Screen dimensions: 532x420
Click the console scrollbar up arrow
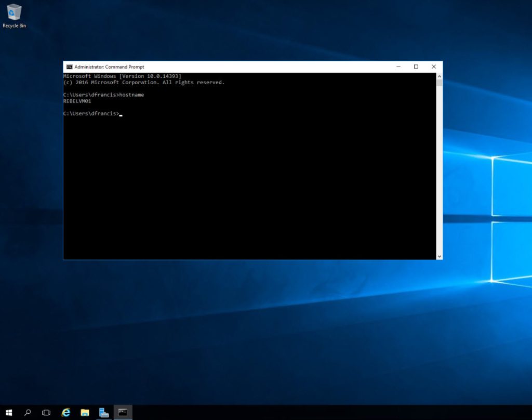[439, 76]
